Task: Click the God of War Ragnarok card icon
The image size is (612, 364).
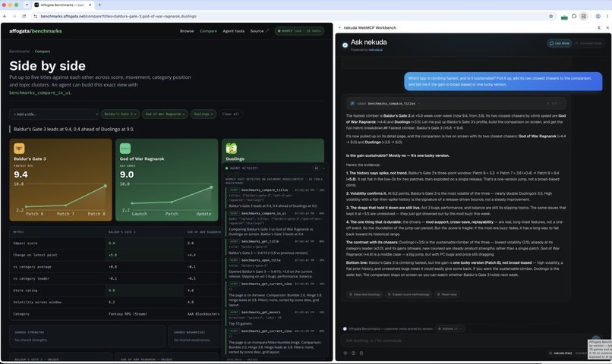Action: click(x=125, y=149)
